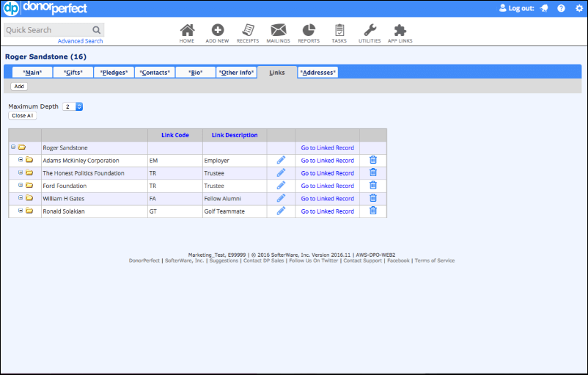Select the Golf Teammate description cell

point(235,211)
